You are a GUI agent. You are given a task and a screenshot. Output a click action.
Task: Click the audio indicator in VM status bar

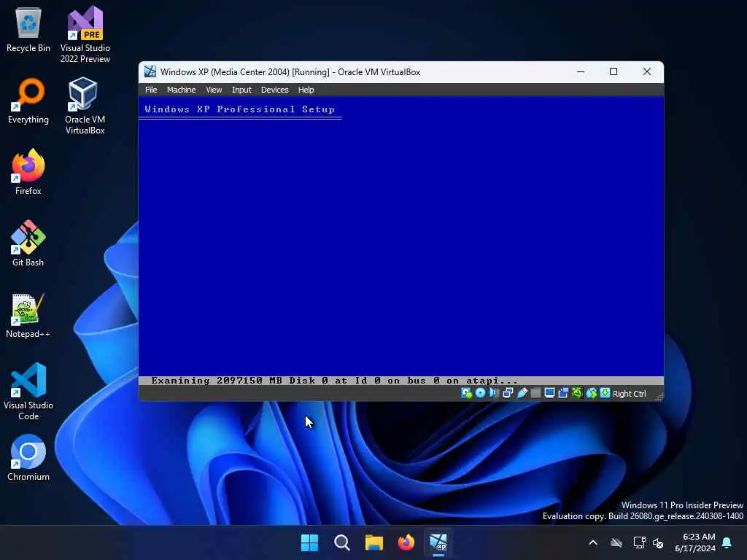click(494, 393)
